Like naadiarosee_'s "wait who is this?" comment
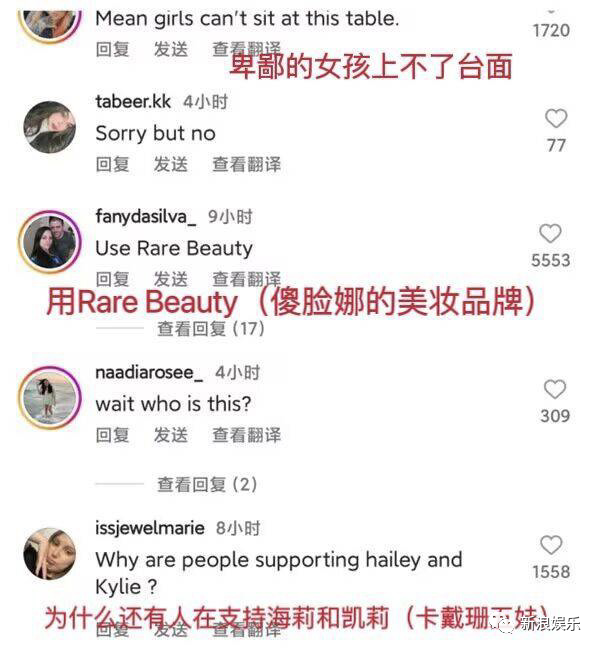Screen dimensions: 600x651 coord(555,389)
